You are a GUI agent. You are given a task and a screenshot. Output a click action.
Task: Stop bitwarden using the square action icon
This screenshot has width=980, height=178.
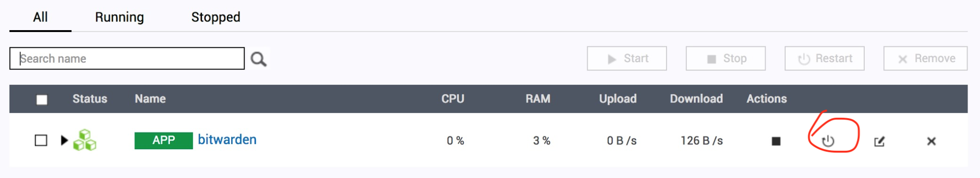(x=776, y=141)
